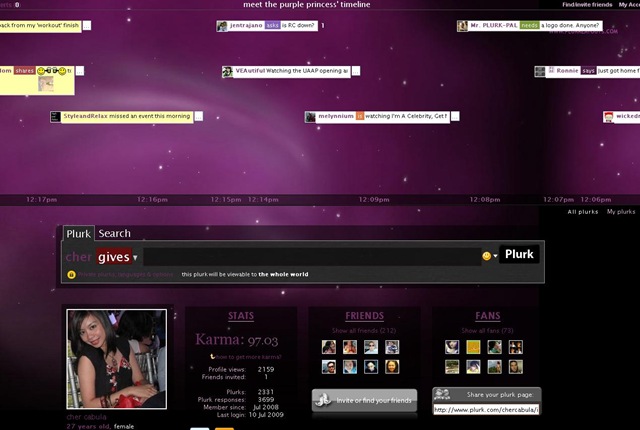Click 'Karma: 97.03' stats value
Image resolution: width=640 pixels, height=430 pixels.
point(236,340)
